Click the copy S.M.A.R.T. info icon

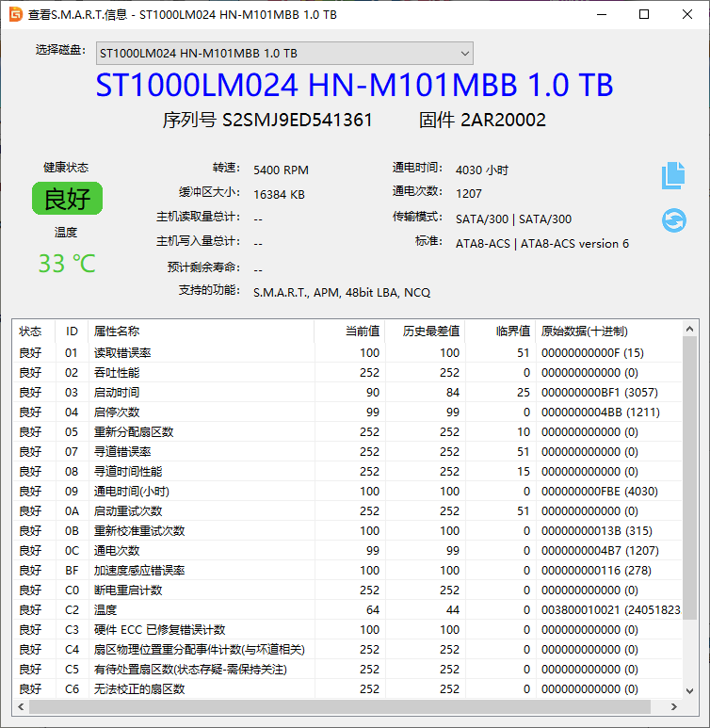click(x=673, y=175)
